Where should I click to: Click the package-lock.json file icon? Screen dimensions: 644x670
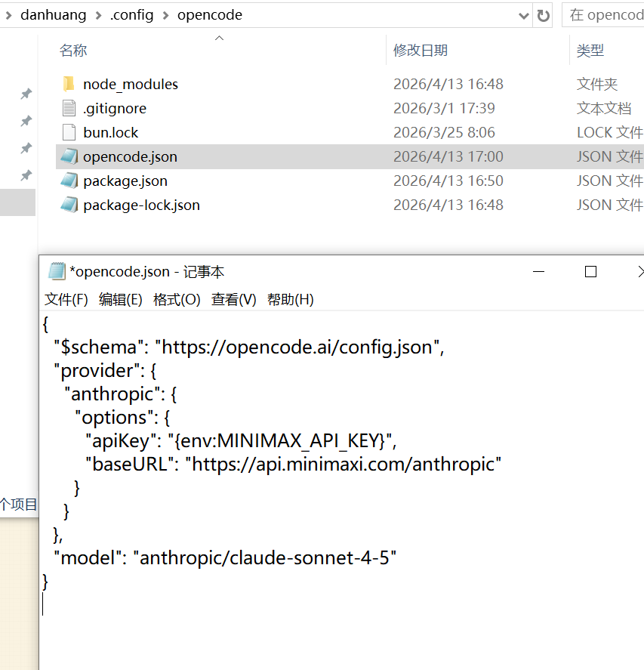click(69, 205)
